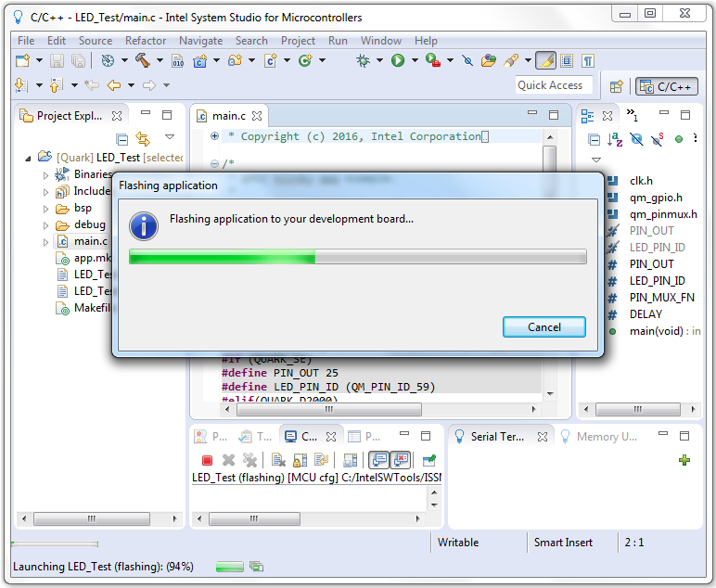Collapse All in Project Explorer

tap(121, 138)
